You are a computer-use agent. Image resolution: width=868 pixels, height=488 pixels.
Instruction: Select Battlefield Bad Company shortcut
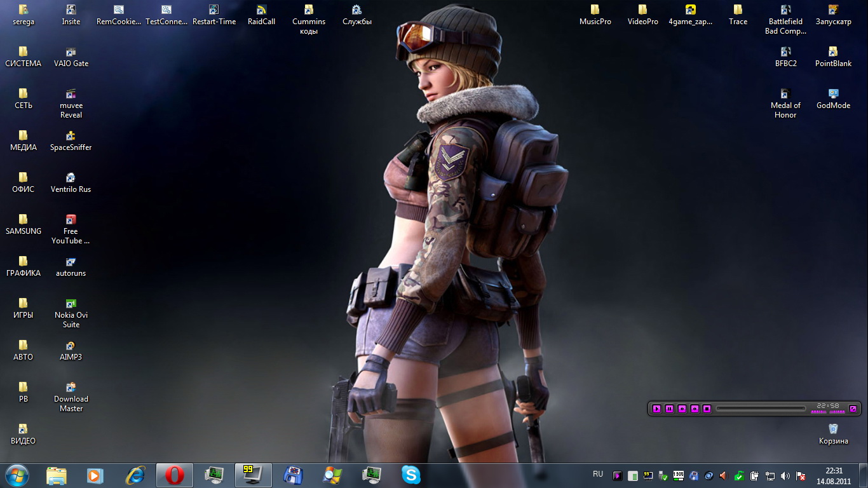click(786, 20)
